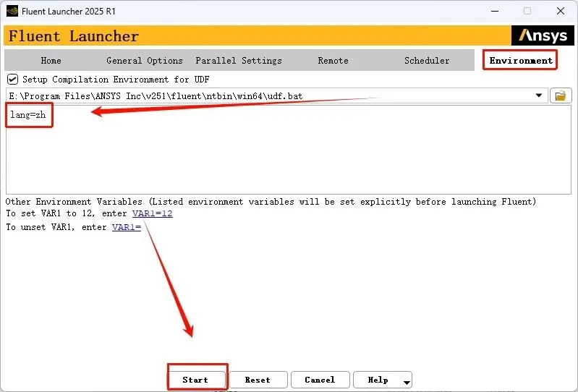Click the VAR1=12 example link
Viewport: 578px width, 392px height.
point(152,213)
